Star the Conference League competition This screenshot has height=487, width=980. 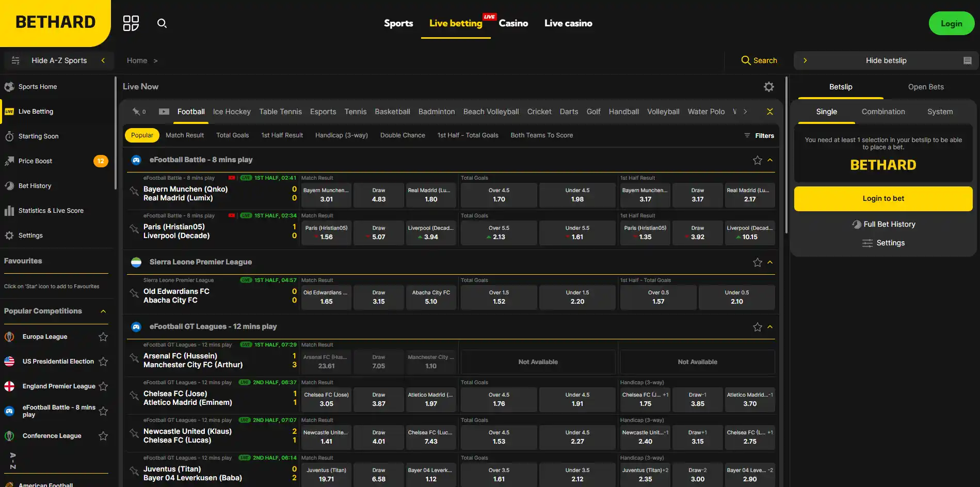point(103,436)
